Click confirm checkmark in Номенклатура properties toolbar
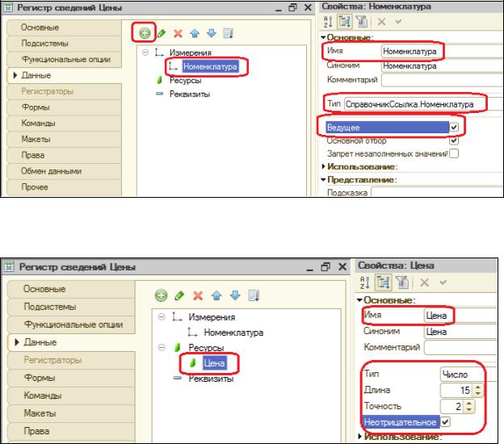This screenshot has height=444, width=504. 398,22
